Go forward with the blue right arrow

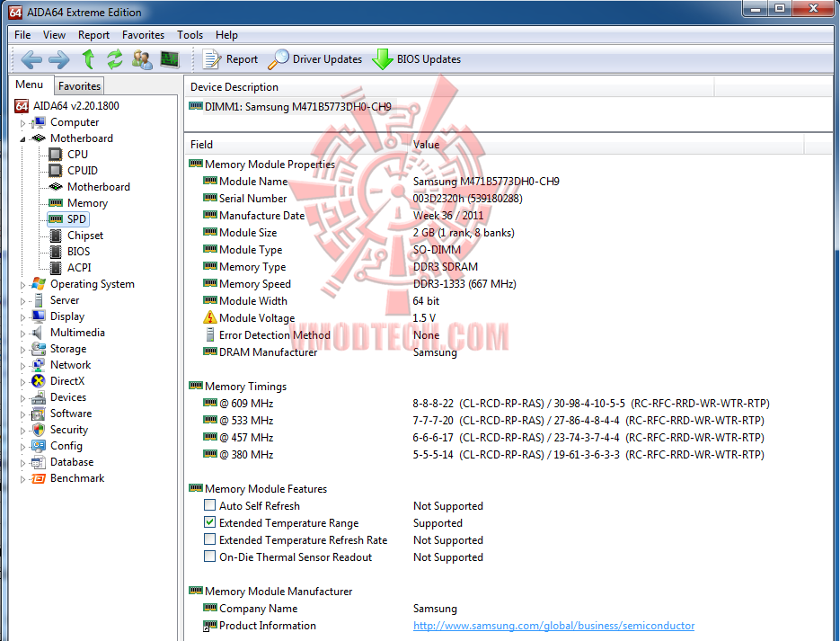tap(59, 59)
